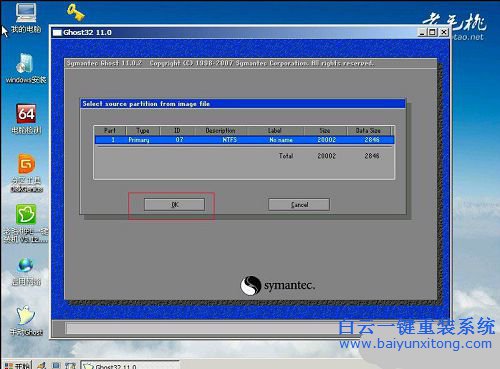Minimize the Ghost32 11.0 window
The image size is (500, 369).
click(x=422, y=32)
